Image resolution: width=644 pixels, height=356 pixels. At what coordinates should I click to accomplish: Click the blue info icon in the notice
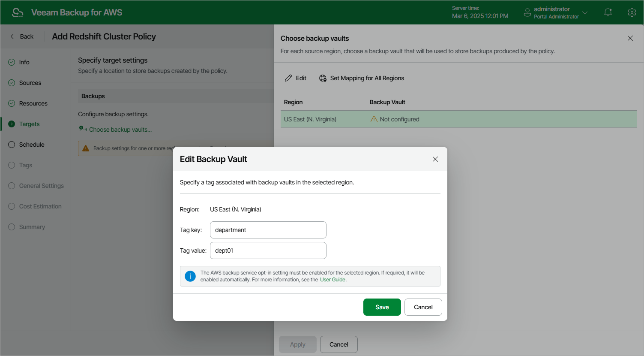point(190,276)
